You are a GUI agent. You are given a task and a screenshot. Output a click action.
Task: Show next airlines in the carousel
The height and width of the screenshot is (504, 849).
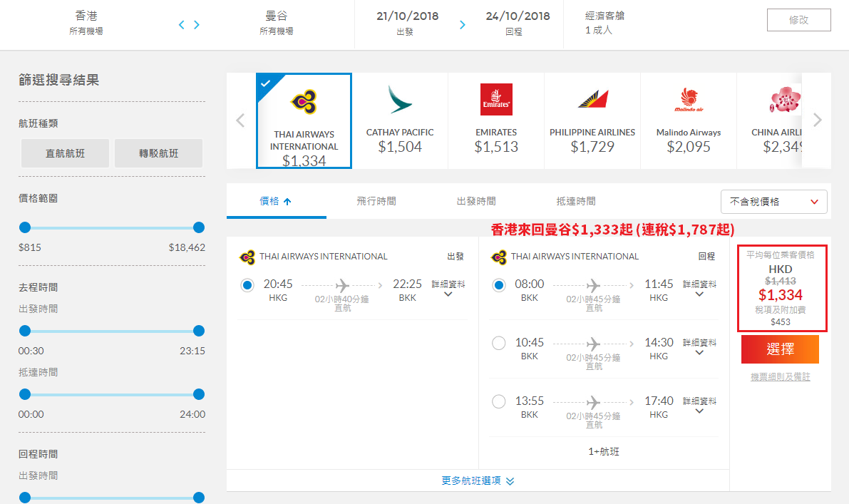(x=818, y=120)
